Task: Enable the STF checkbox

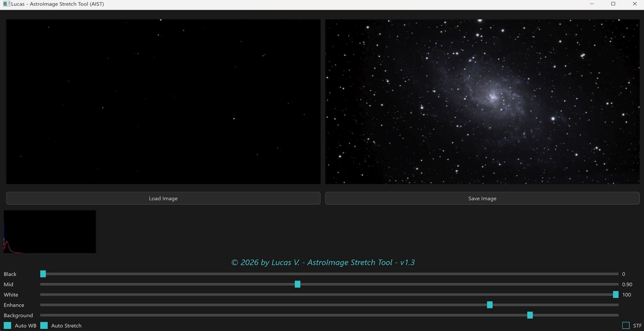Action: point(626,326)
